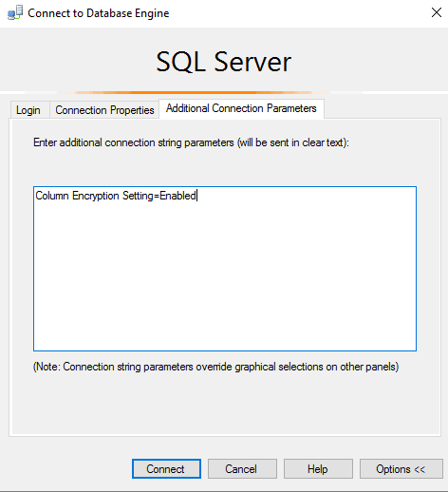Open the Connection Properties tab
Screen dimensions: 448x492
[x=104, y=110]
